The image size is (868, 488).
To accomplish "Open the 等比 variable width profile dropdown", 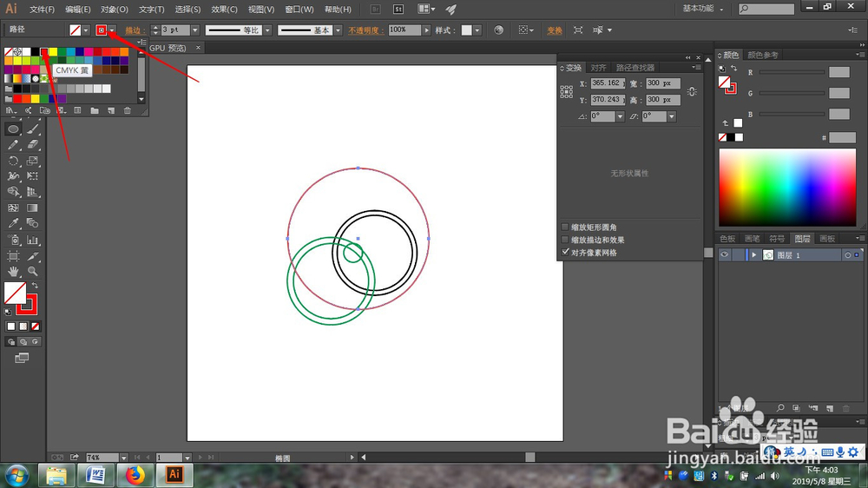I will click(267, 30).
